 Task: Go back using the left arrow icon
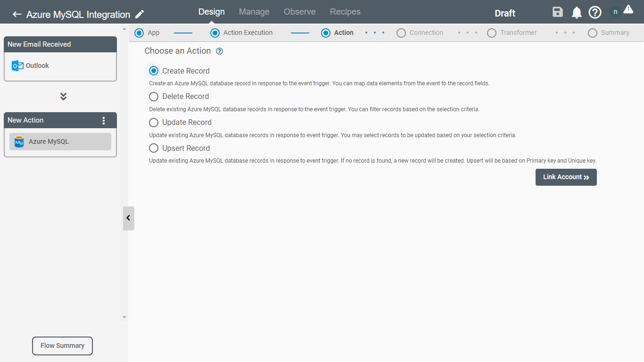(17, 14)
